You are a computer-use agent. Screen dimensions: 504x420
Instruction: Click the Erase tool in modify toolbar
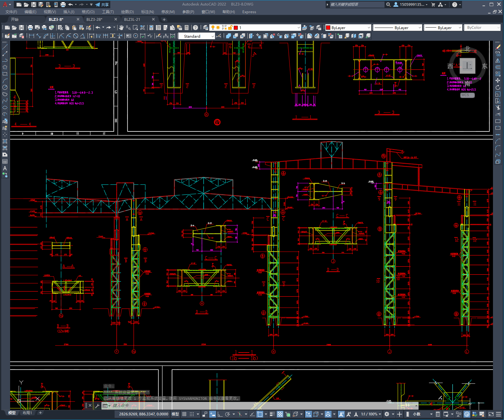click(x=498, y=47)
